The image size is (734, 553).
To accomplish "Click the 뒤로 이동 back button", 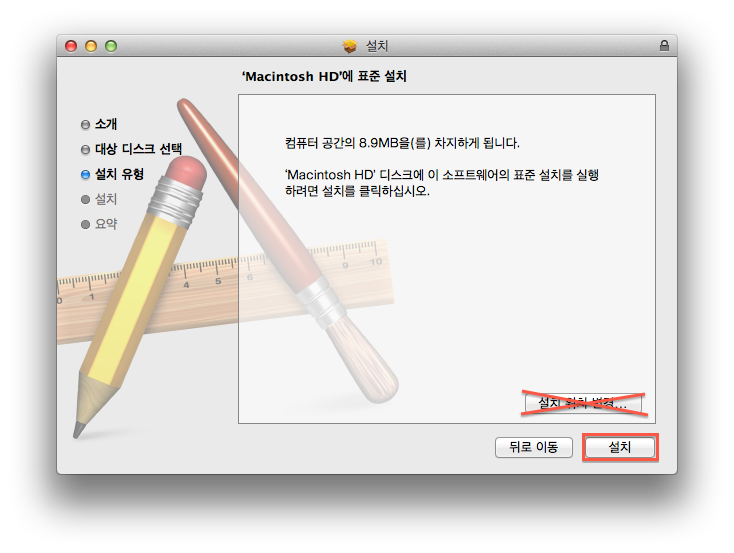I will (x=534, y=447).
